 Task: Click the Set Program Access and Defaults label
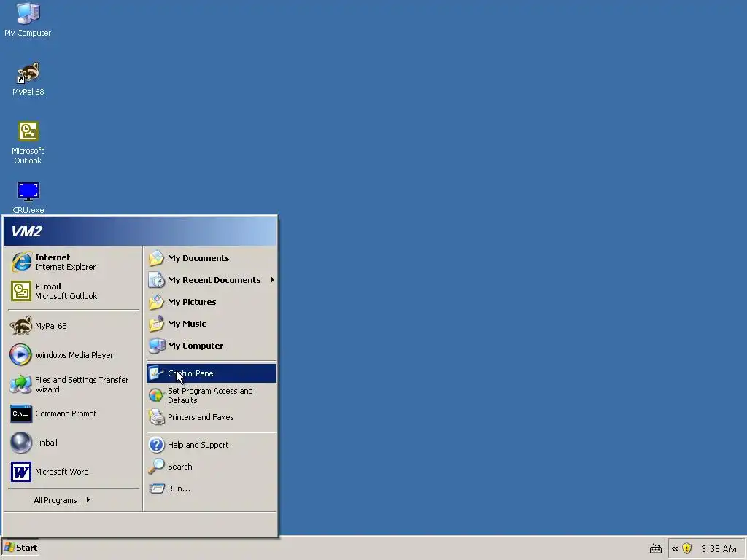210,395
